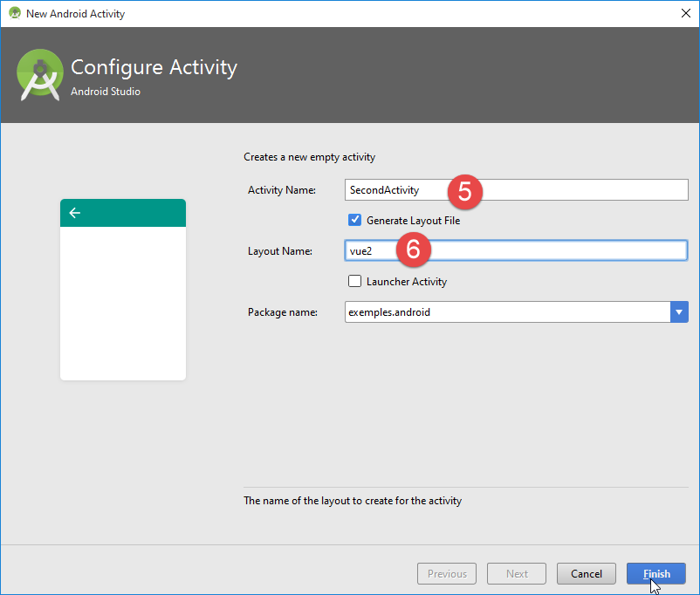Click the "Activity Name:" label
700x595 pixels.
point(281,190)
